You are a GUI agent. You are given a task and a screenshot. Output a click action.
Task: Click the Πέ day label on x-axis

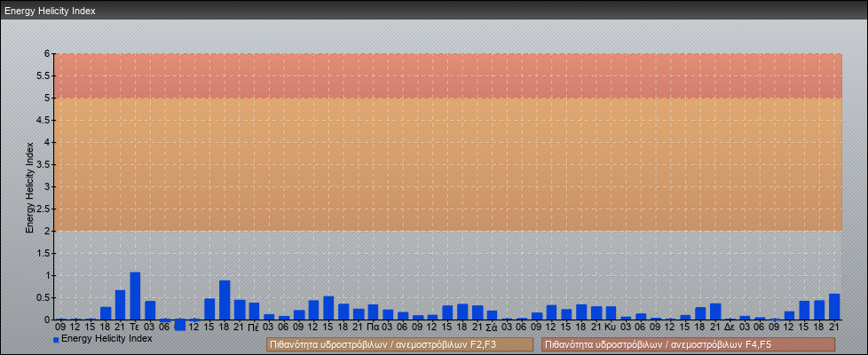point(254,327)
